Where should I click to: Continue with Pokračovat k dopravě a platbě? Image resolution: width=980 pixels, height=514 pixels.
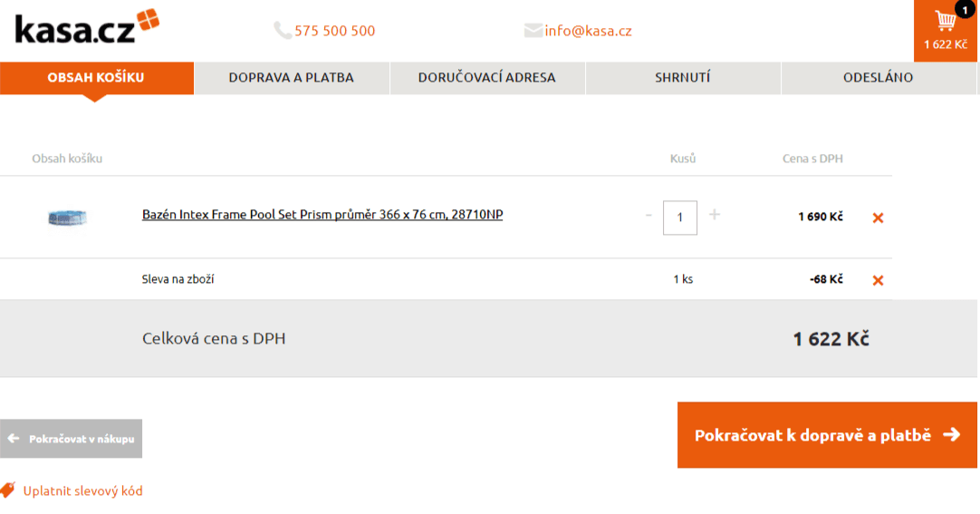point(827,435)
